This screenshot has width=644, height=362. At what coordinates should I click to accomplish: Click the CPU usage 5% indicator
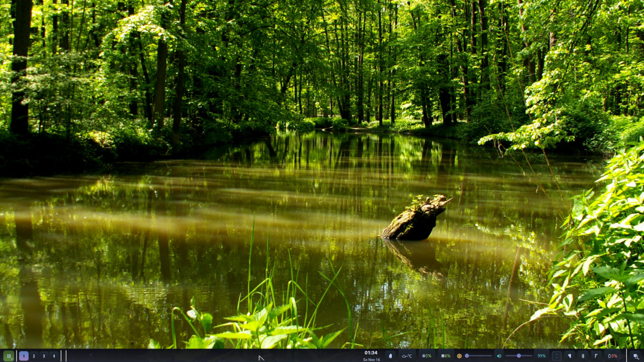pyautogui.click(x=427, y=356)
